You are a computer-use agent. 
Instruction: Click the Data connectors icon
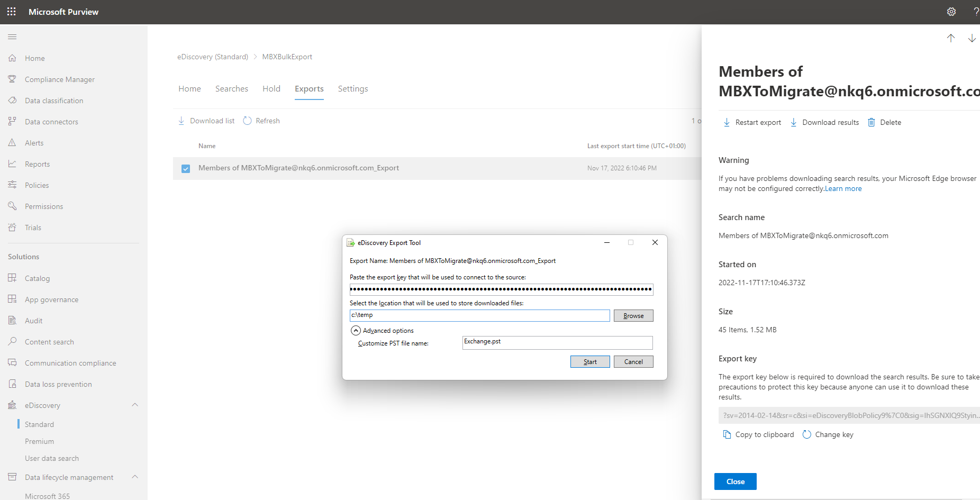12,122
